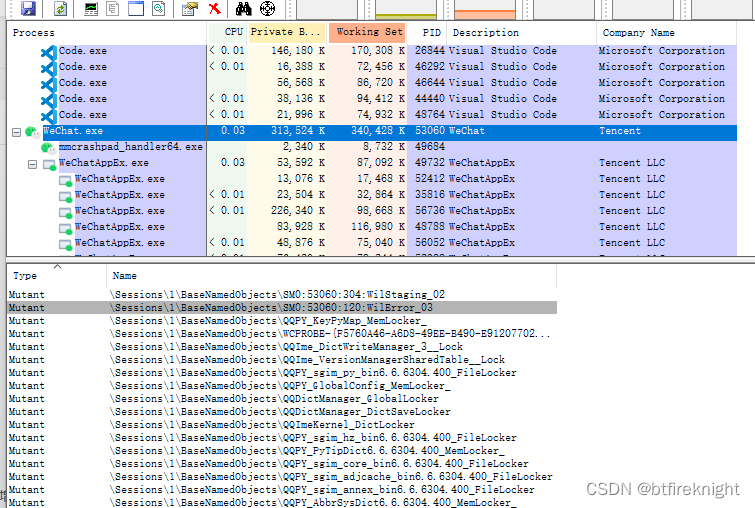Select the QQPY_sgim_hz_bin FileLocker handle

pos(282,438)
